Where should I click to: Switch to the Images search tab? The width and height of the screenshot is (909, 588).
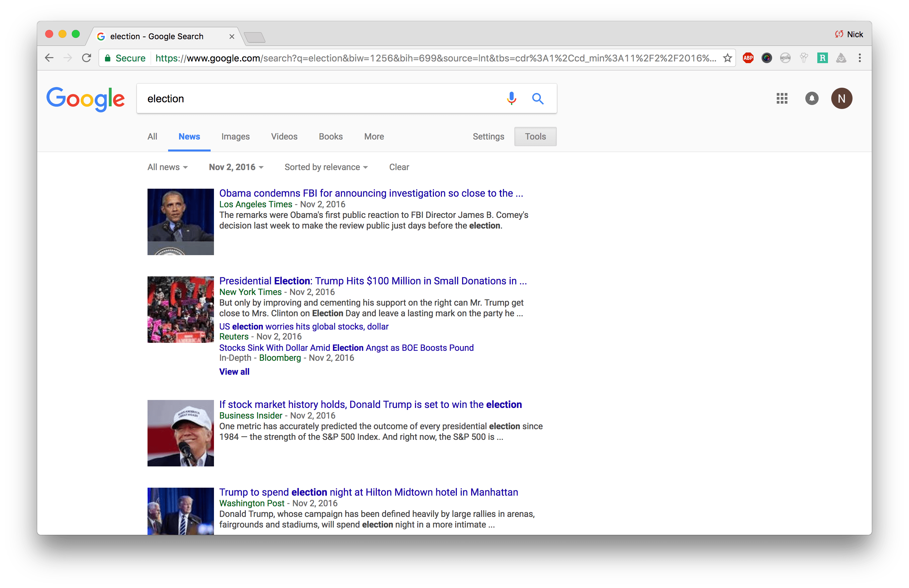236,136
